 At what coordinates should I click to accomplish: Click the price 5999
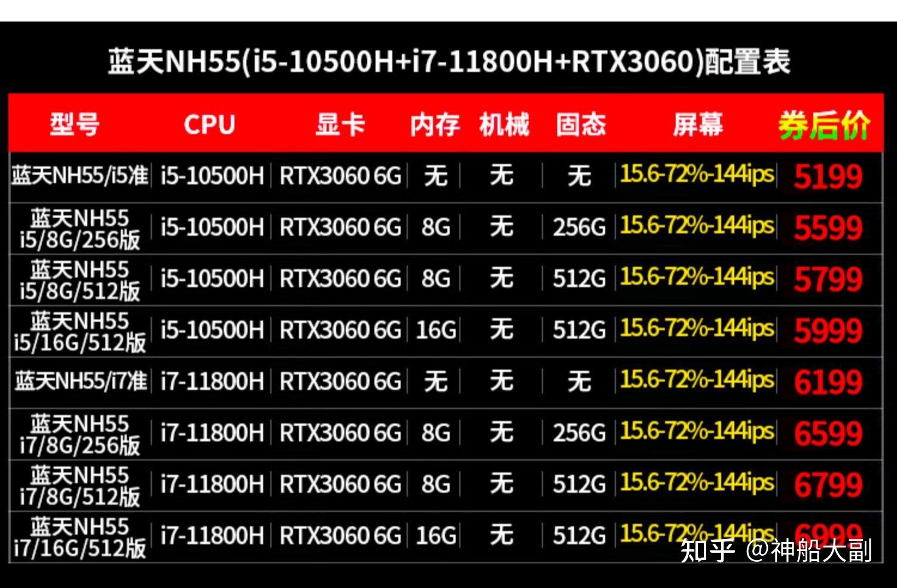[828, 331]
